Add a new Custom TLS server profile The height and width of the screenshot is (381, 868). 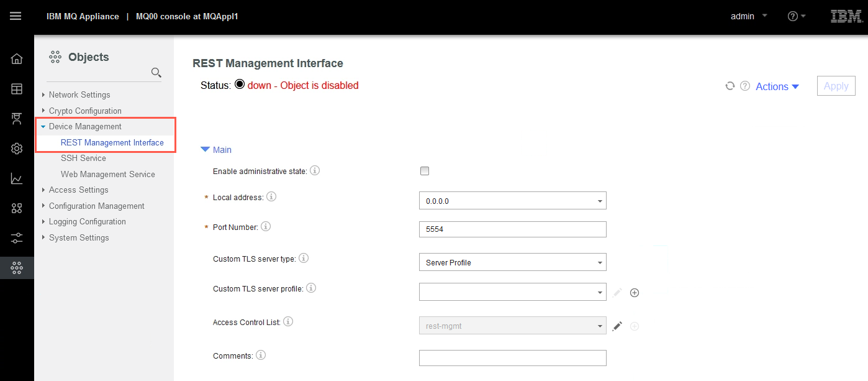tap(635, 292)
